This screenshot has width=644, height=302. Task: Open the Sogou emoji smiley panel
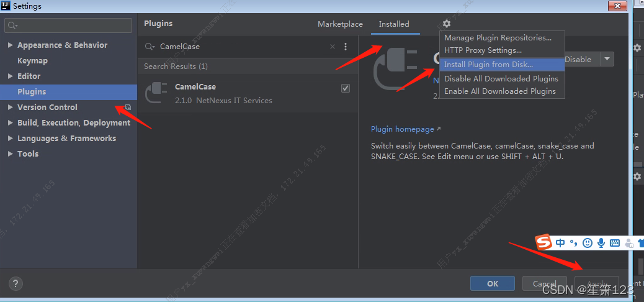point(588,243)
